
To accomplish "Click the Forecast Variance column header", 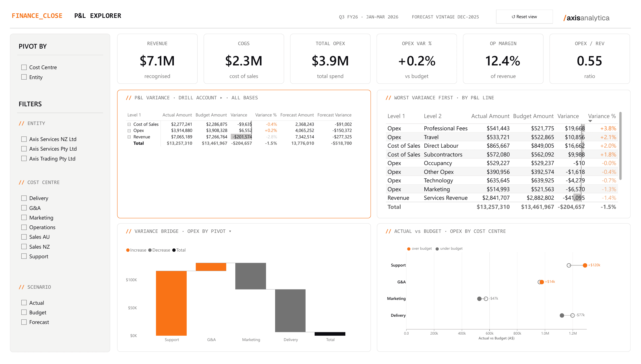I will pyautogui.click(x=334, y=115).
